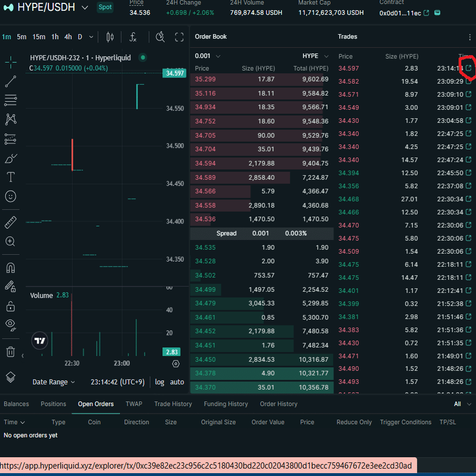Enter fullscreen chart mode

tap(179, 37)
